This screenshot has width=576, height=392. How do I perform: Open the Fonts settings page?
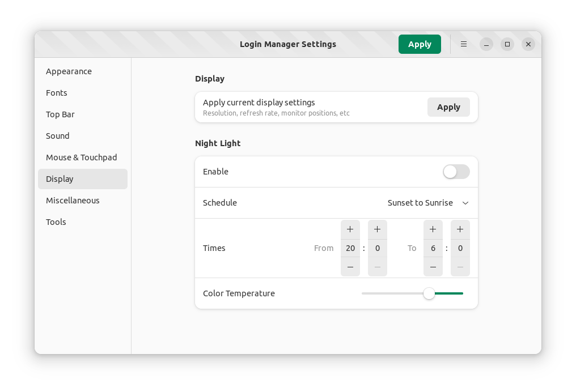pyautogui.click(x=57, y=93)
